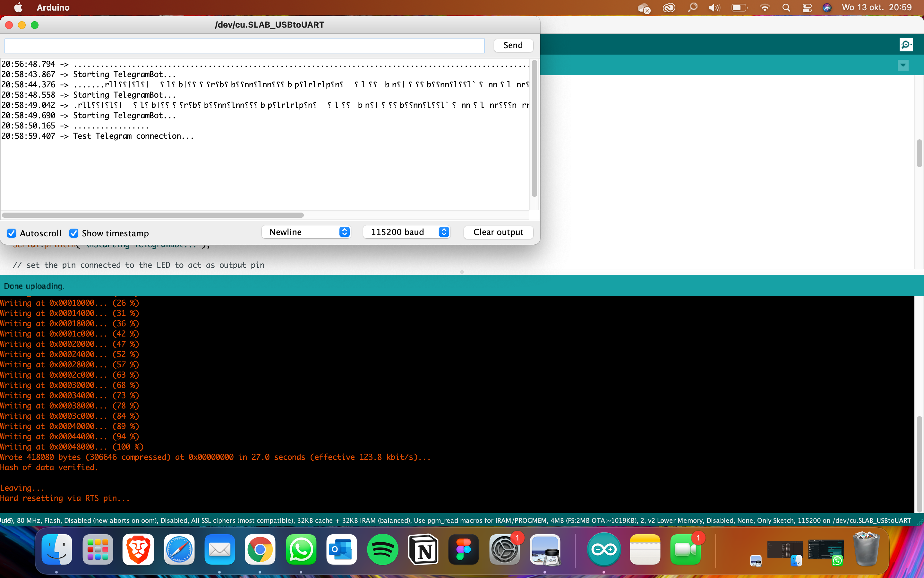Click 'Writing at 0x00048000... (100 %)' line
Viewport: 924px width, 578px height.
[72, 446]
